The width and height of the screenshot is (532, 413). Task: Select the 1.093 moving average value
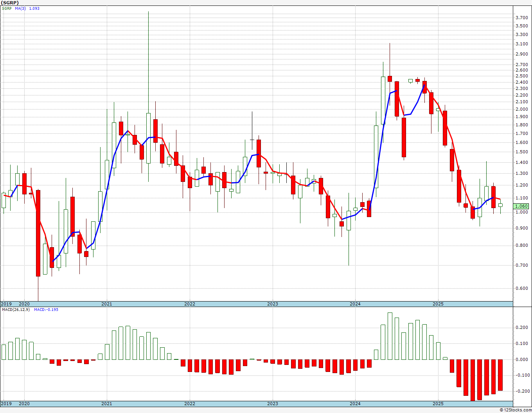click(34, 9)
